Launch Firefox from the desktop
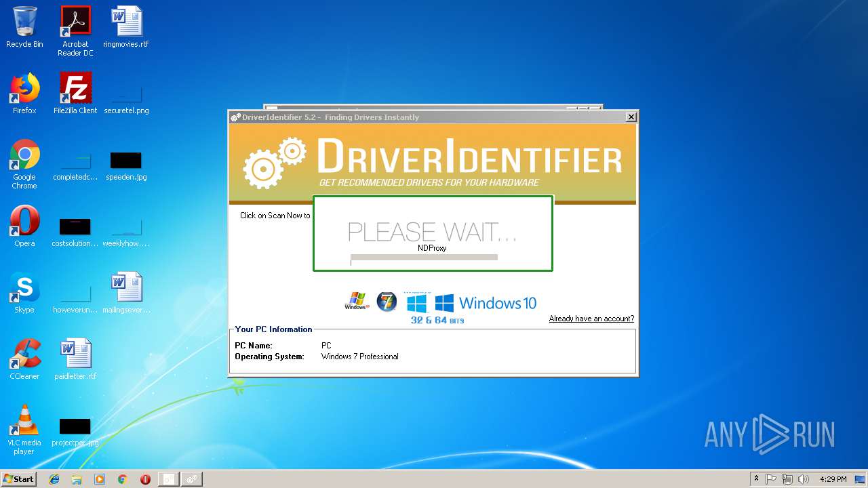 (24, 94)
